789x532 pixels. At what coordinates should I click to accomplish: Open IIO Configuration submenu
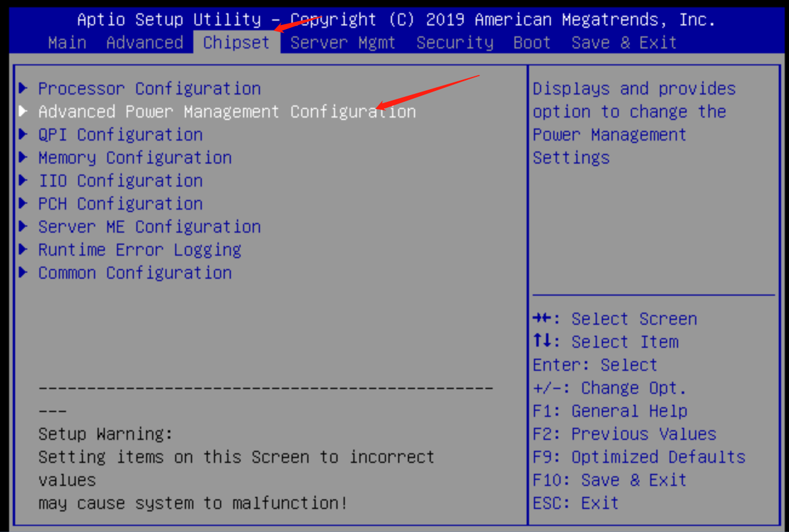click(x=120, y=181)
